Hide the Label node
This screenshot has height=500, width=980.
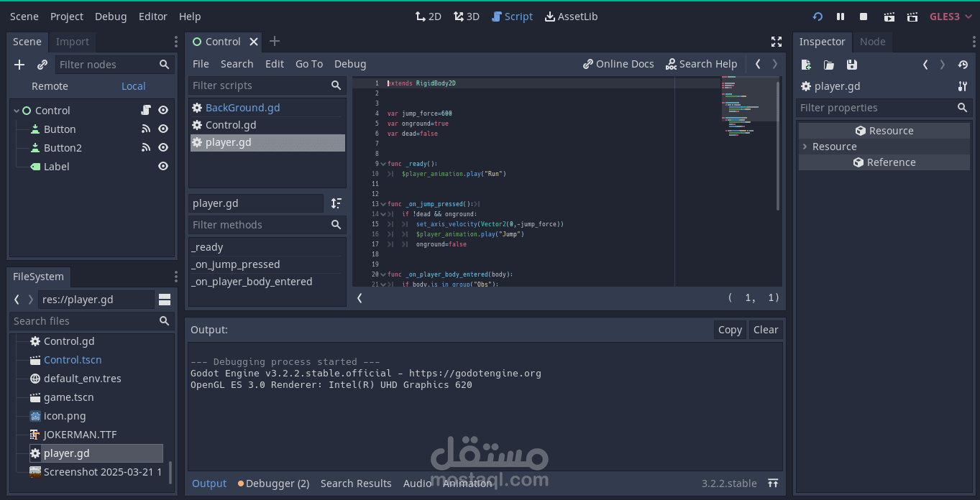point(163,167)
